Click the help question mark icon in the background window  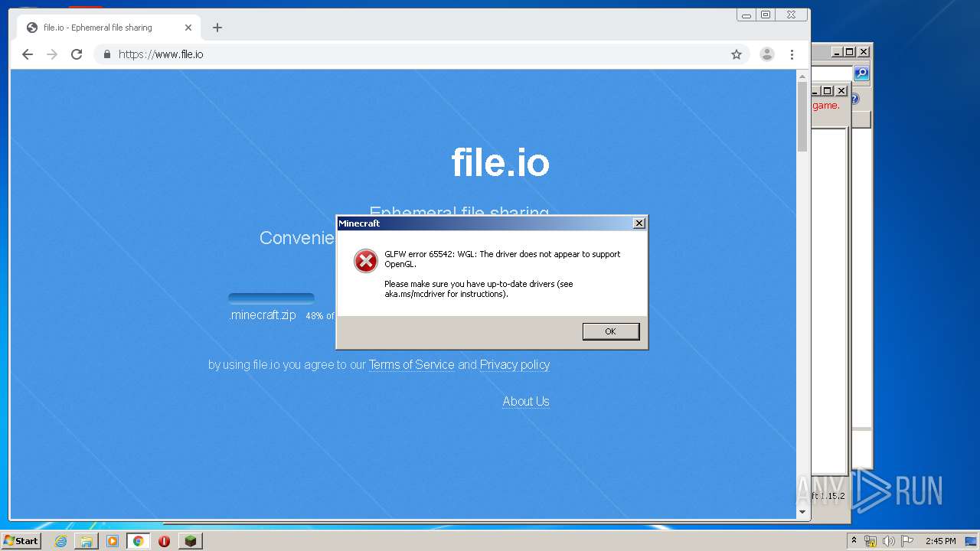pyautogui.click(x=855, y=99)
